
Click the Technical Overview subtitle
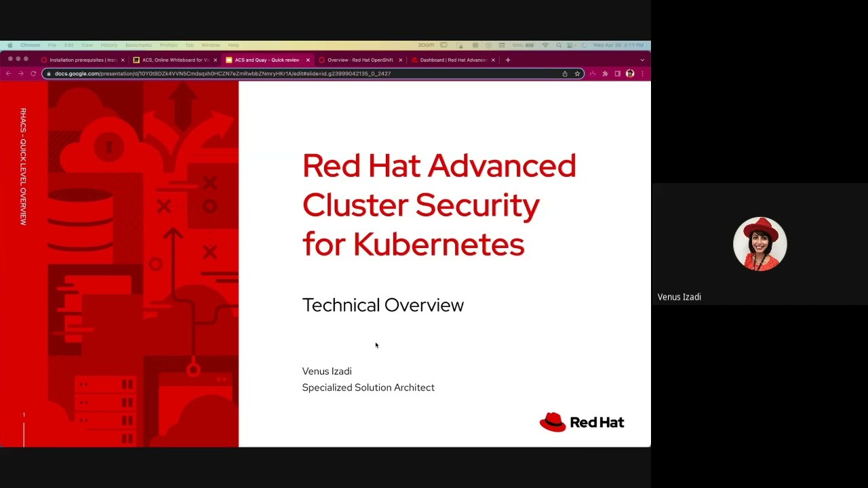coord(383,305)
